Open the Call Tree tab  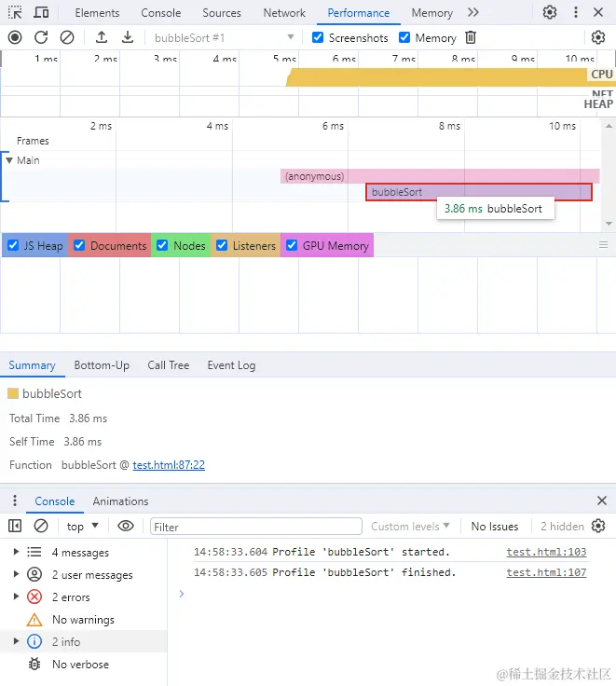[169, 365]
